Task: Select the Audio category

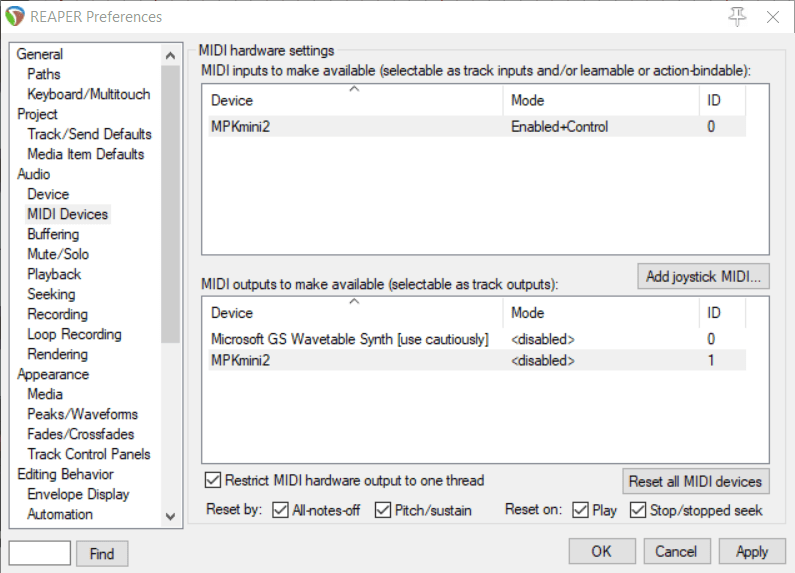Action: (33, 174)
